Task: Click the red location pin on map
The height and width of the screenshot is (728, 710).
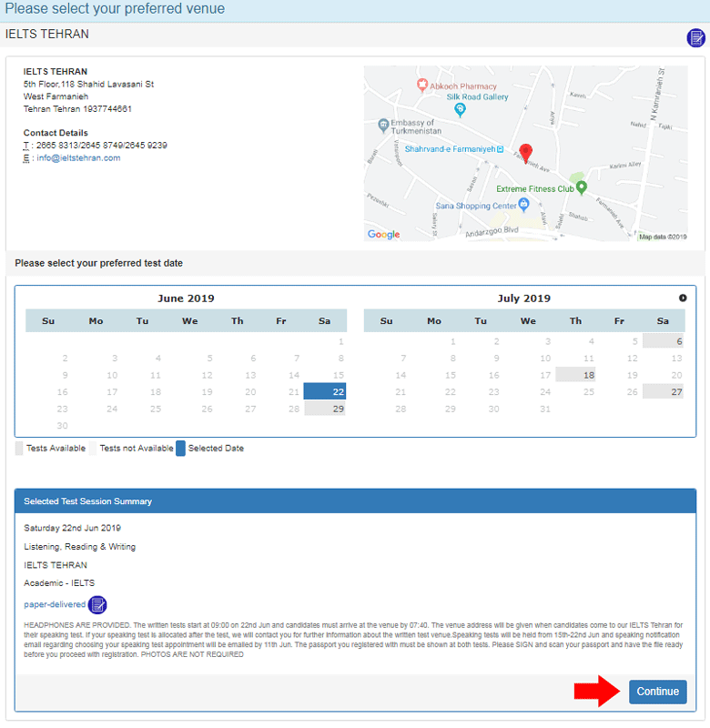Action: point(525,153)
